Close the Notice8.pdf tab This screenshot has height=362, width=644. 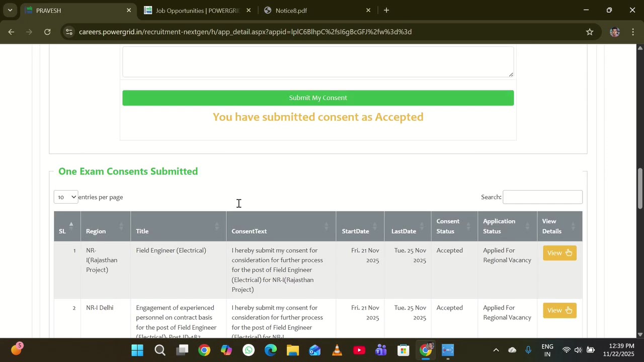pyautogui.click(x=368, y=10)
